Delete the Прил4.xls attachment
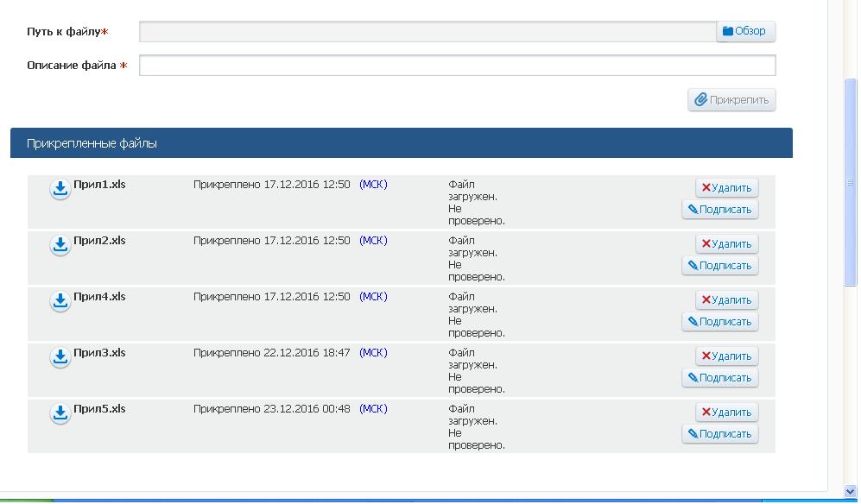The width and height of the screenshot is (861, 504). coord(726,300)
